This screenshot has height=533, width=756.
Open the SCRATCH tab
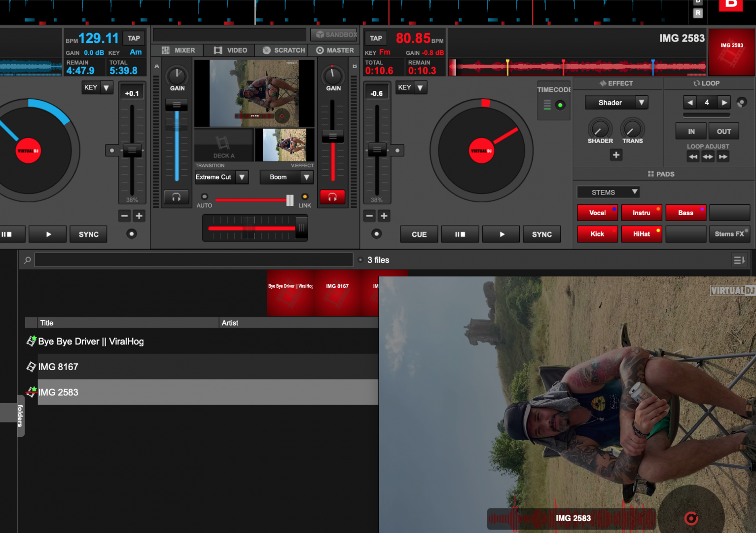coord(284,50)
